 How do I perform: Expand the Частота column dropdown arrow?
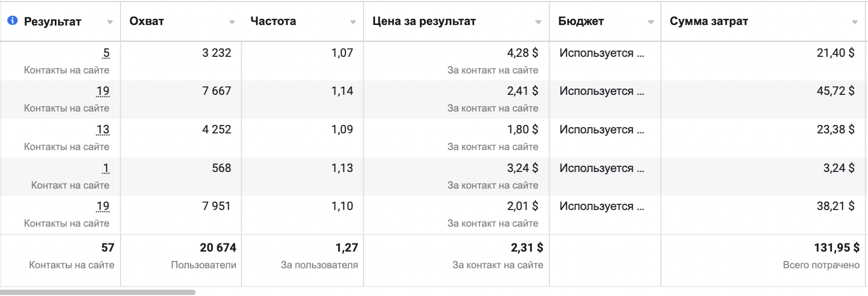(x=353, y=22)
